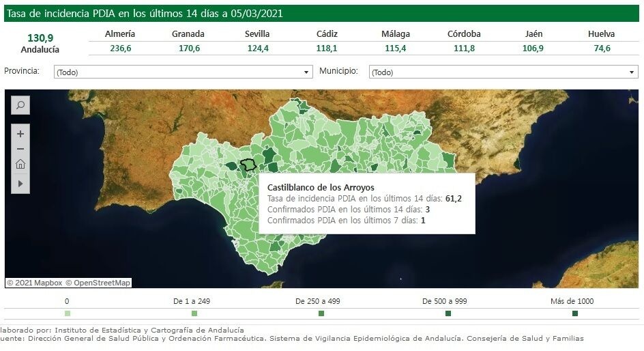Expand map tools arrow button
Image resolution: width=644 pixels, height=351 pixels.
(x=20, y=183)
